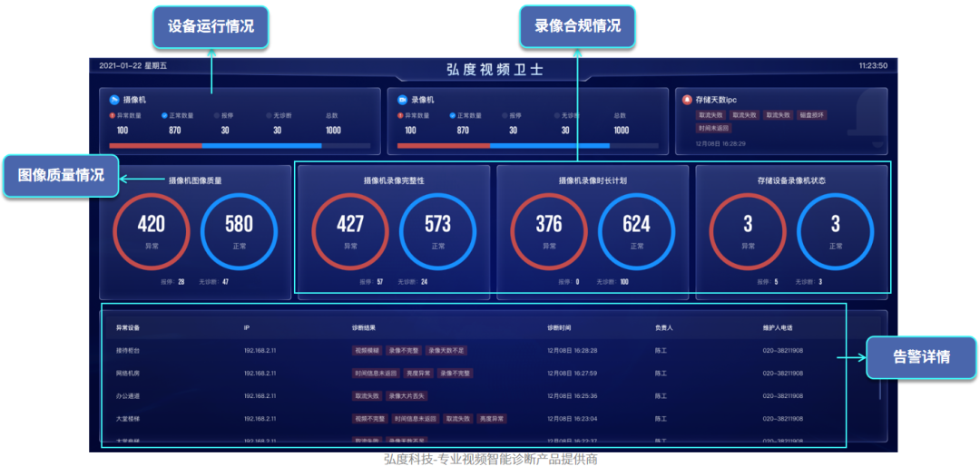Image resolution: width=980 pixels, height=476 pixels.
Task: Click the diagnosis time 12月08日 16:28:28
Action: tap(572, 351)
